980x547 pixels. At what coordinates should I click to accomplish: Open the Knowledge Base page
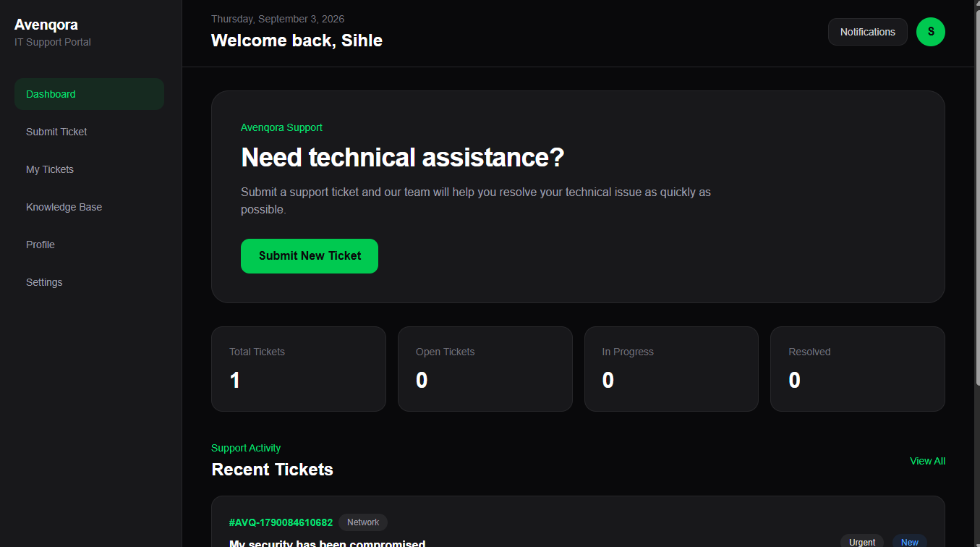(x=89, y=207)
